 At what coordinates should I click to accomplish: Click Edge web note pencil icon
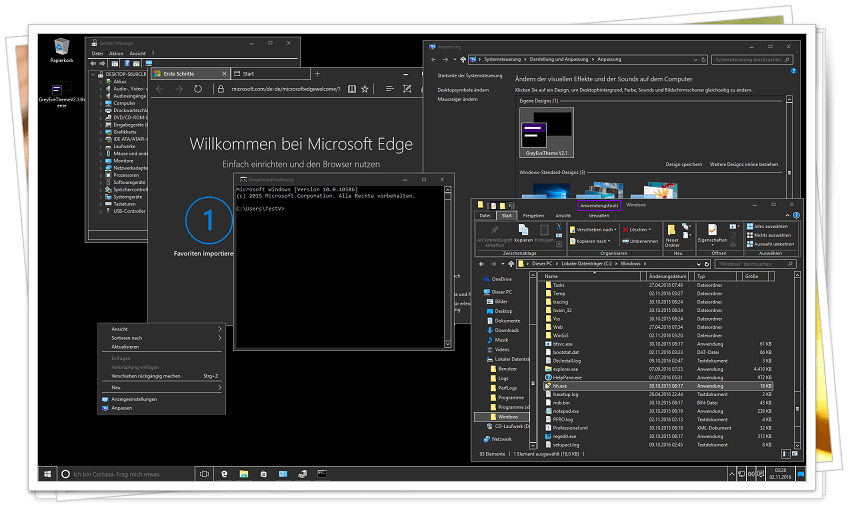coord(407,89)
